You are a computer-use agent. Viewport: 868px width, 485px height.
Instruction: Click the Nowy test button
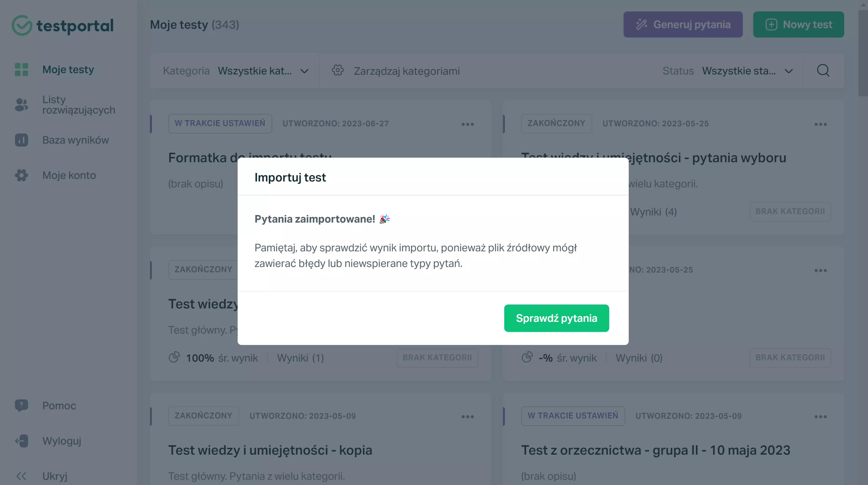799,24
